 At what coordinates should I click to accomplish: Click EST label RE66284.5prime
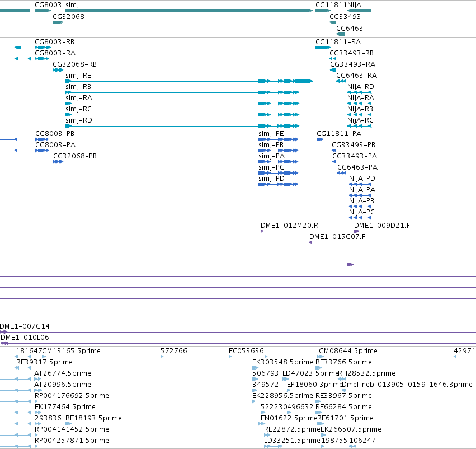pyautogui.click(x=343, y=407)
